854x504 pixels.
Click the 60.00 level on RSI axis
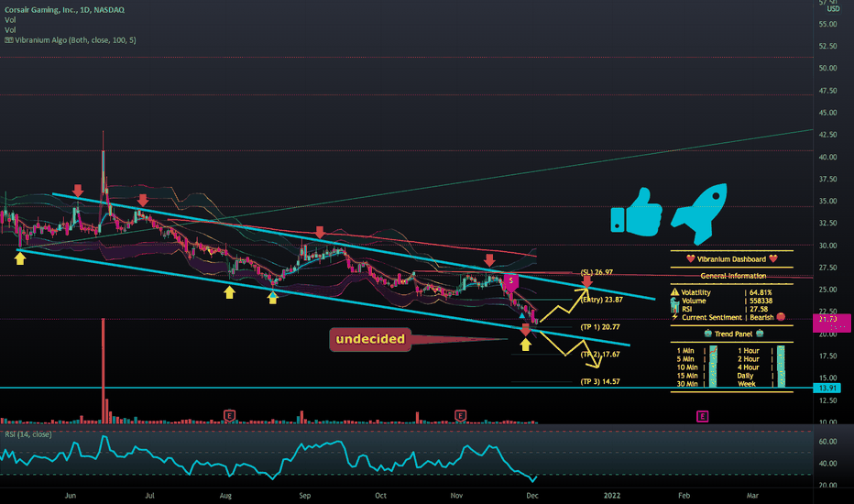[x=827, y=442]
